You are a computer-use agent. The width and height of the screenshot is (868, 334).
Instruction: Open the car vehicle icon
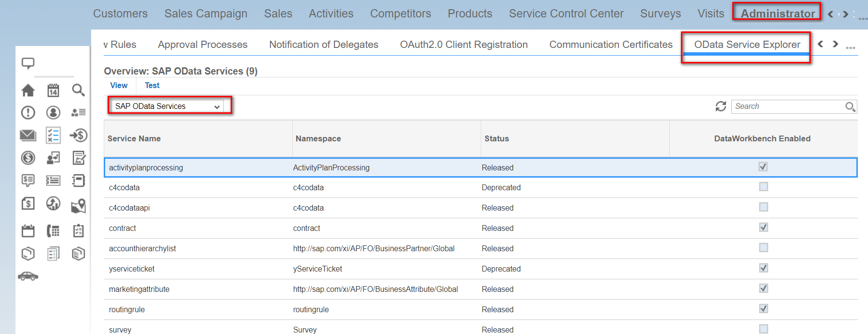pyautogui.click(x=28, y=276)
